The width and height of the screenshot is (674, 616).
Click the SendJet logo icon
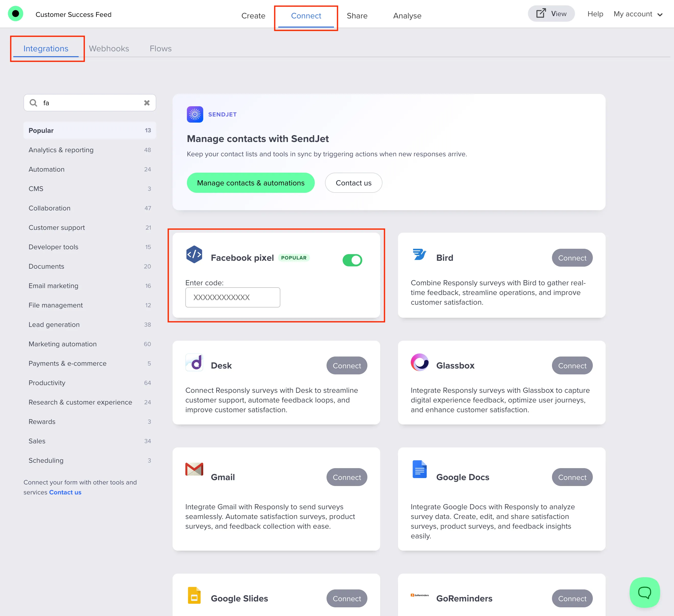tap(195, 114)
